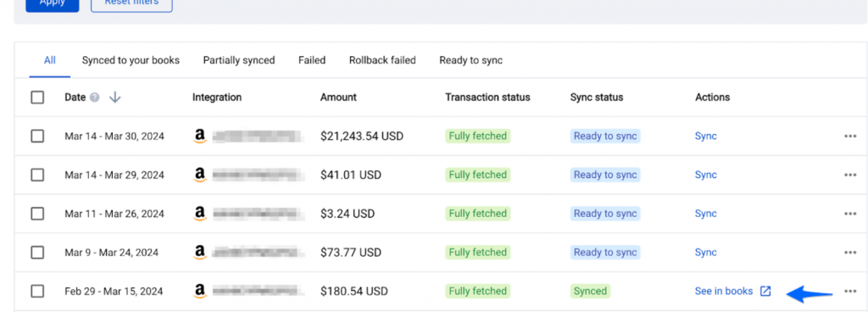Open the Ready to sync tab
This screenshot has width=868, height=312.
[470, 60]
